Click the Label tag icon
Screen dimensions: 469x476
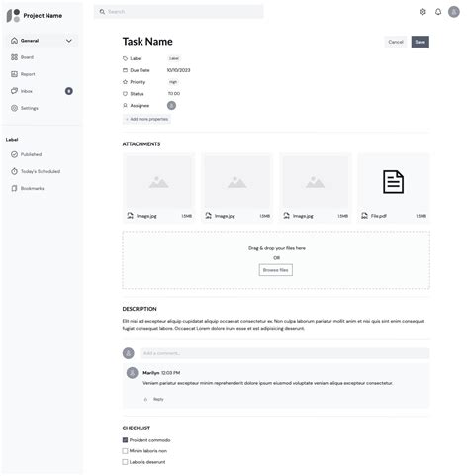tap(125, 58)
